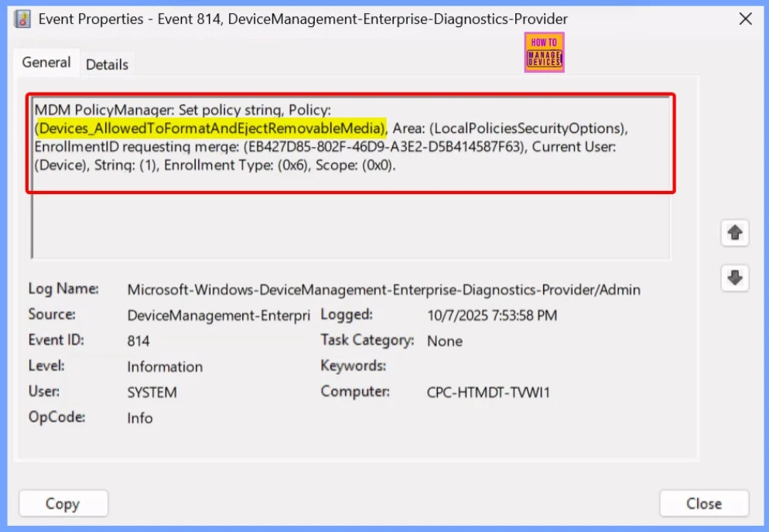Switch to the Details tab
Viewport: 769px width, 532px height.
coord(107,64)
